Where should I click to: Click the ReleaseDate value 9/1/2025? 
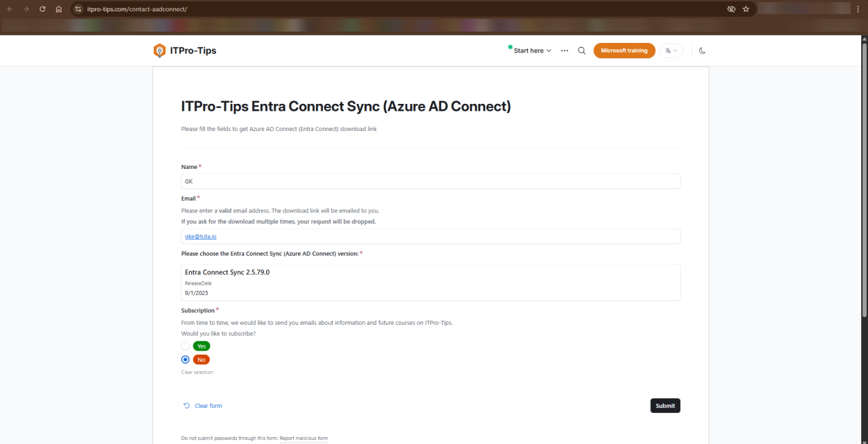197,293
